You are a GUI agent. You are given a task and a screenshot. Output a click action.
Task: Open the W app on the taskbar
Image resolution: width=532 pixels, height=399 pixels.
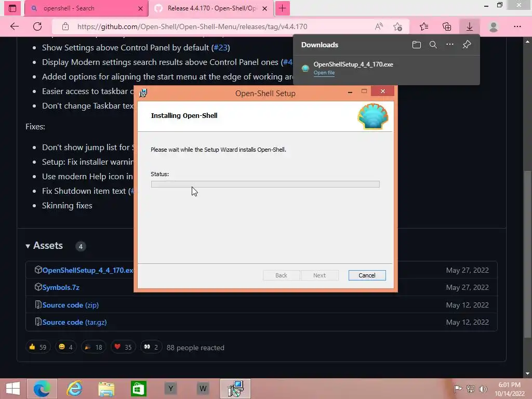pyautogui.click(x=203, y=389)
